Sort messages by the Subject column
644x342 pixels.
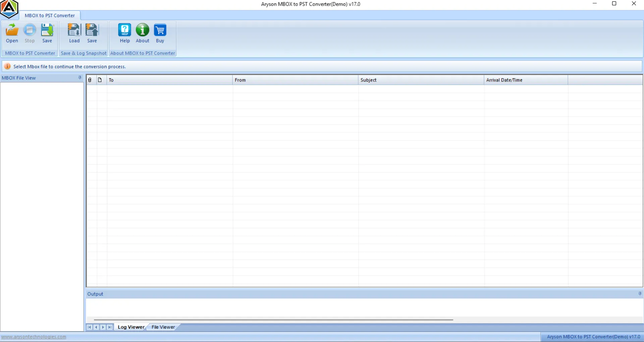[368, 80]
